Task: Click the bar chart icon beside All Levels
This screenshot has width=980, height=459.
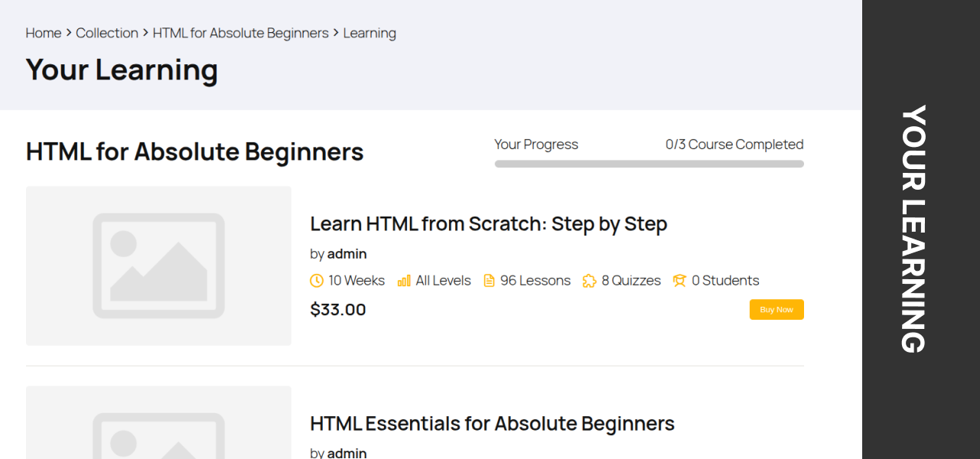Action: tap(404, 281)
